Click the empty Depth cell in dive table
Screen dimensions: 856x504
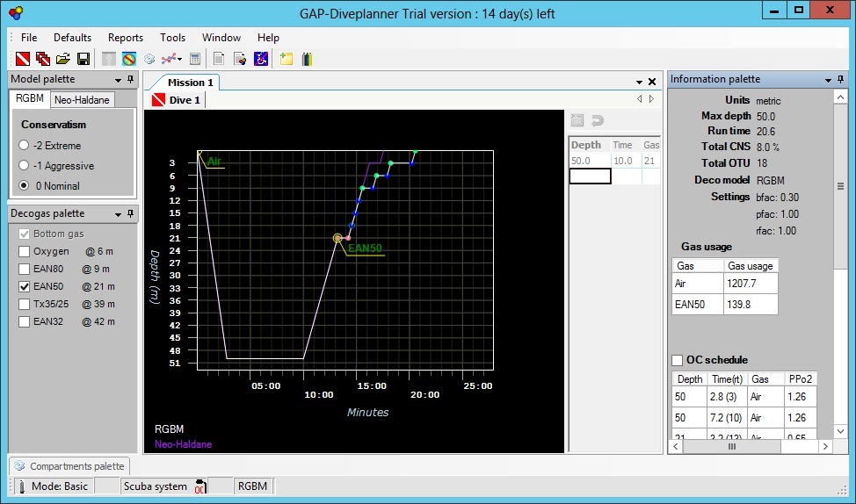590,176
